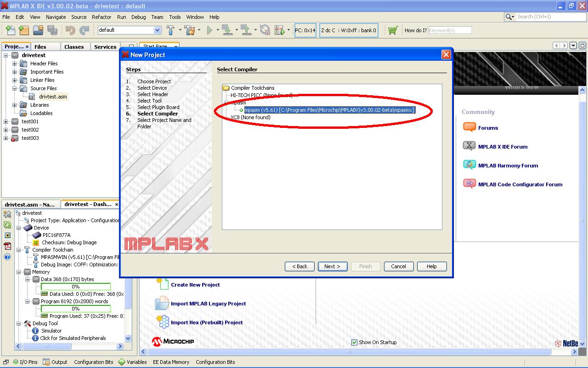Collapse the Memory node in dashboard
Viewport: 588px width, 368px height.
[x=19, y=272]
